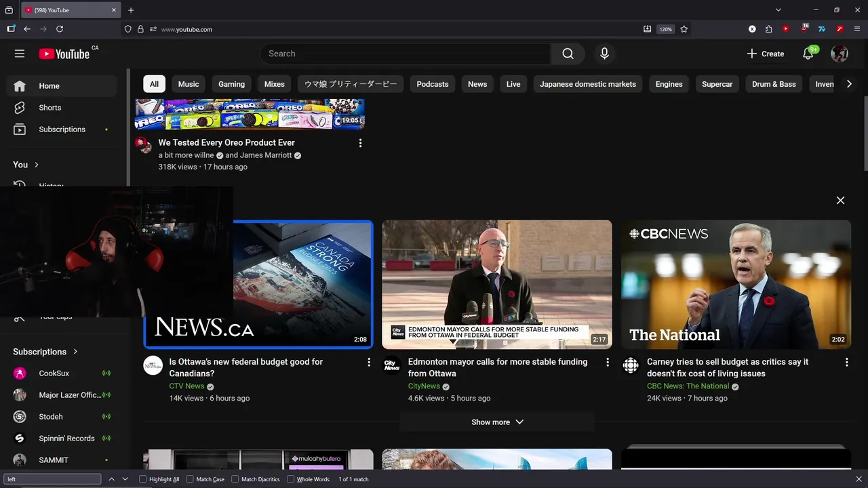
Task: Open list all tabs dropdown
Action: (778, 10)
